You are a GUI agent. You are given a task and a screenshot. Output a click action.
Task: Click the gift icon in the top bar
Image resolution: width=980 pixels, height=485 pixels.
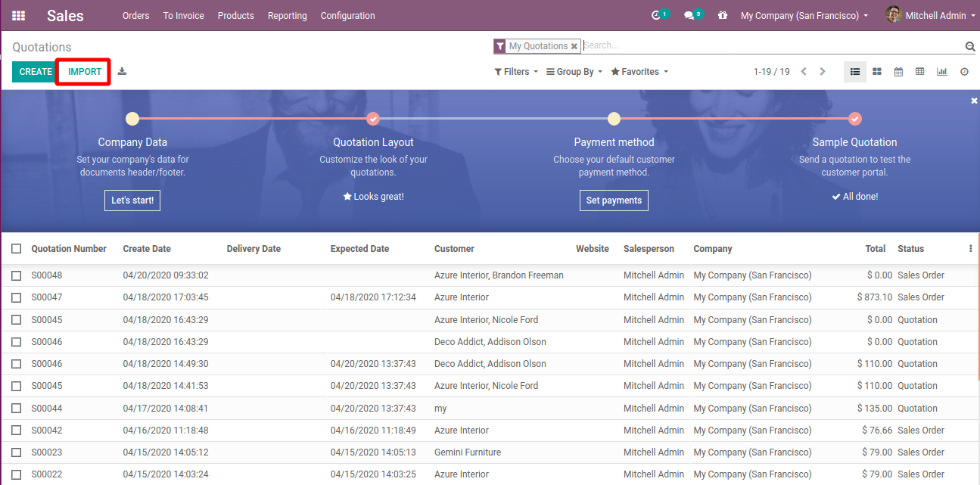[723, 15]
